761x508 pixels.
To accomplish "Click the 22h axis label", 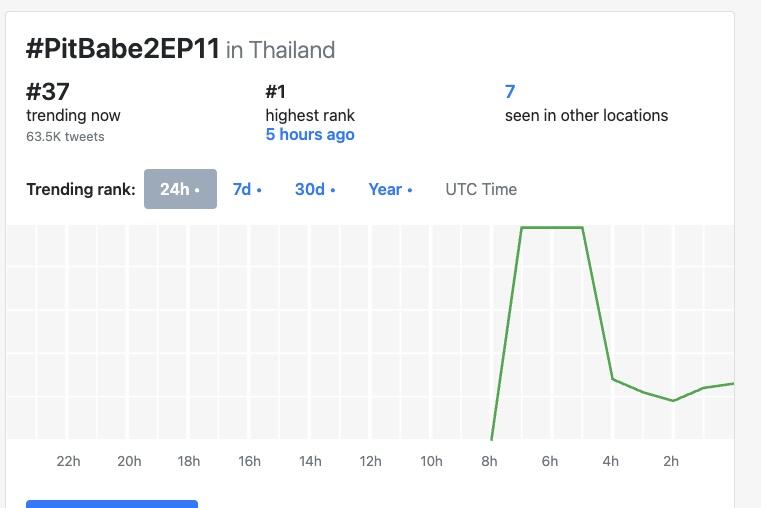I will pyautogui.click(x=68, y=461).
